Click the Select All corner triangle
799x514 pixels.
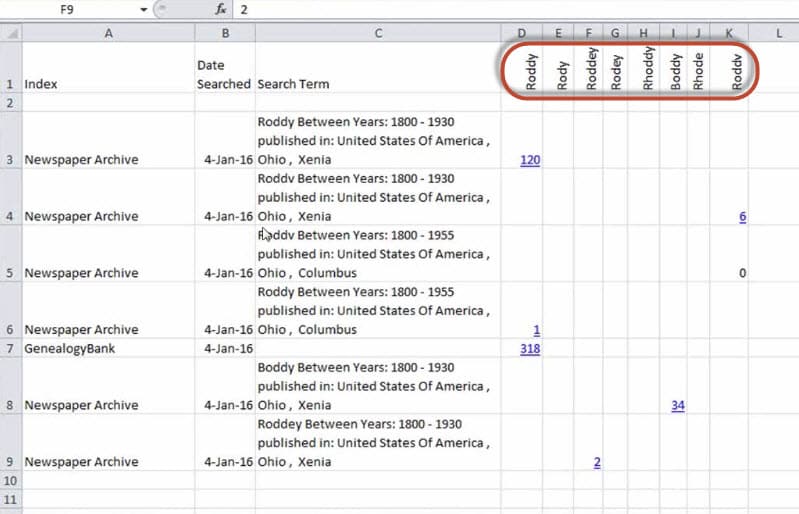coord(10,33)
